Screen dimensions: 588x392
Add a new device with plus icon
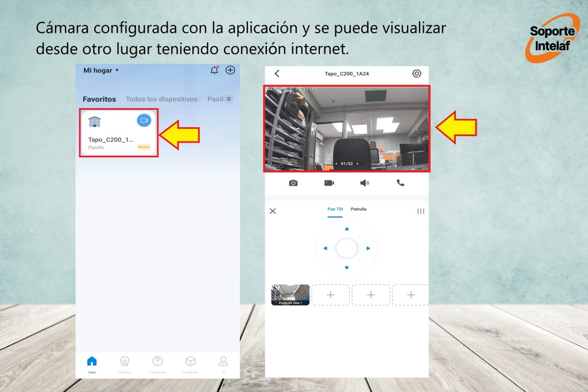click(230, 70)
